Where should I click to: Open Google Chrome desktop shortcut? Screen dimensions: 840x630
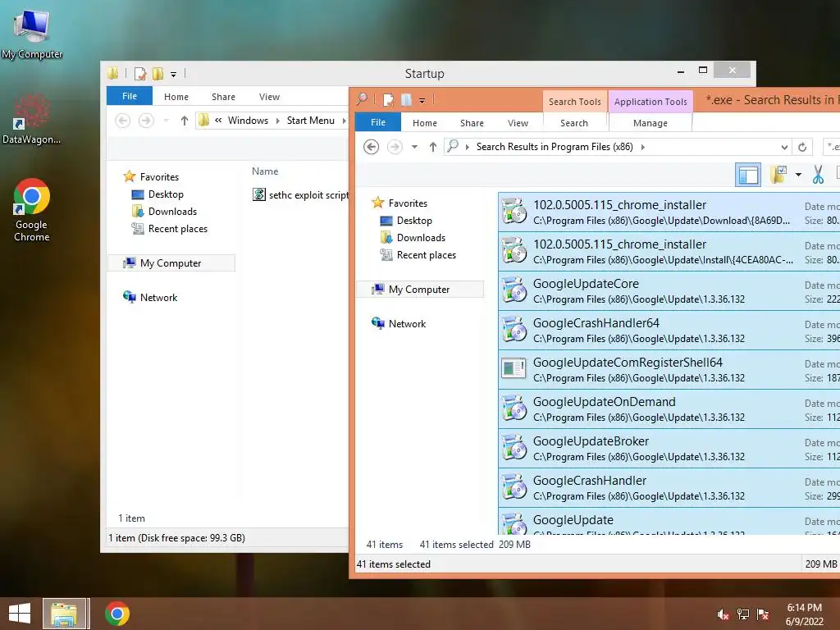[x=32, y=210]
